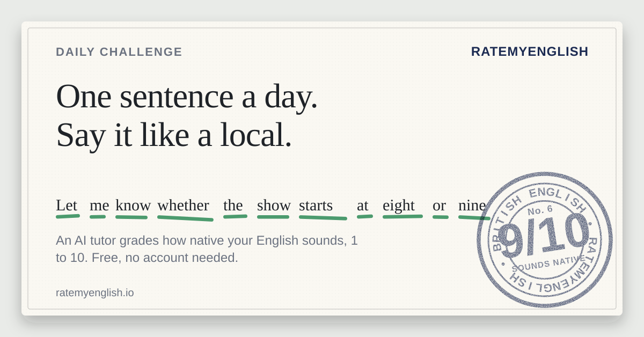Click the word "the" before show
The image size is (644, 337).
point(233,205)
